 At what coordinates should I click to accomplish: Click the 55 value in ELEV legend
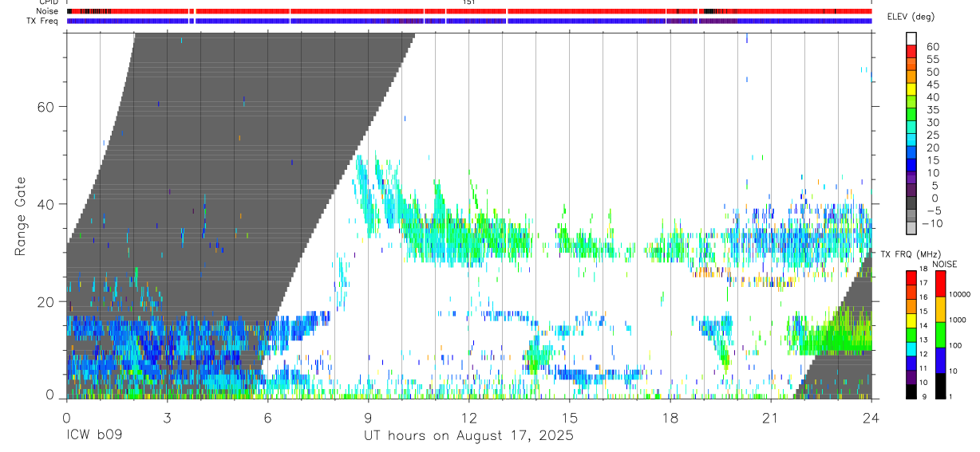click(933, 59)
